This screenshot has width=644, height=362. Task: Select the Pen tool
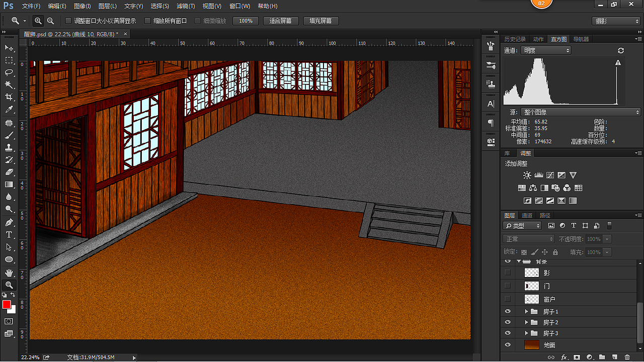pos(9,222)
